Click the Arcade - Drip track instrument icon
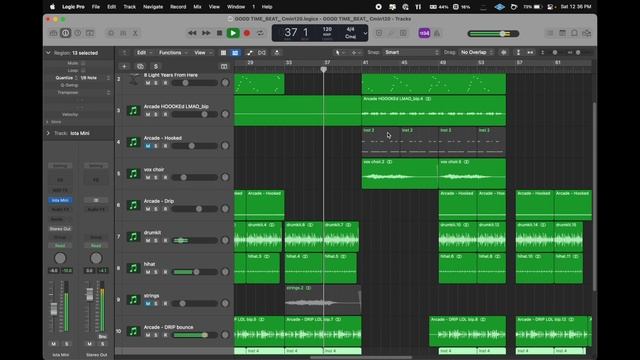The height and width of the screenshot is (360, 640). coord(133,205)
